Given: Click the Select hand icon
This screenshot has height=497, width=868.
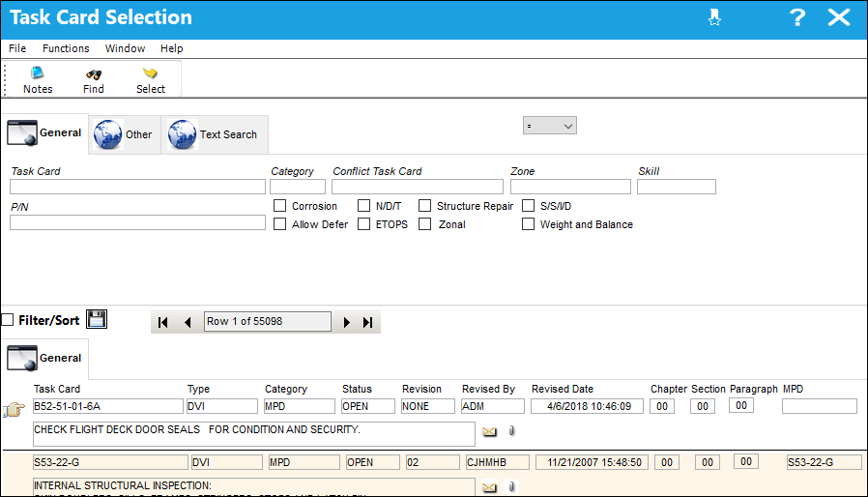Looking at the screenshot, I should pyautogui.click(x=150, y=73).
